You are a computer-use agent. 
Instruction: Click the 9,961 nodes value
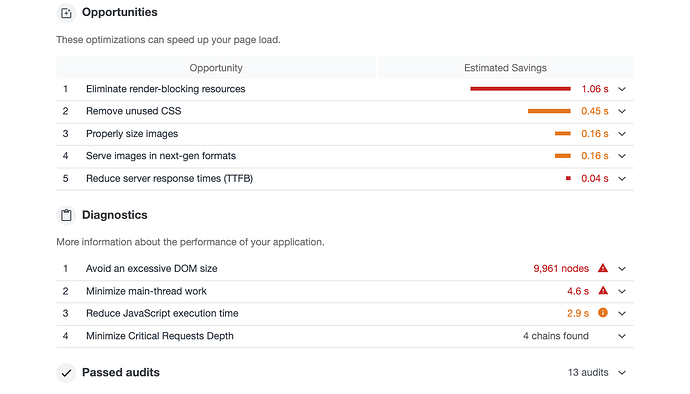point(561,269)
